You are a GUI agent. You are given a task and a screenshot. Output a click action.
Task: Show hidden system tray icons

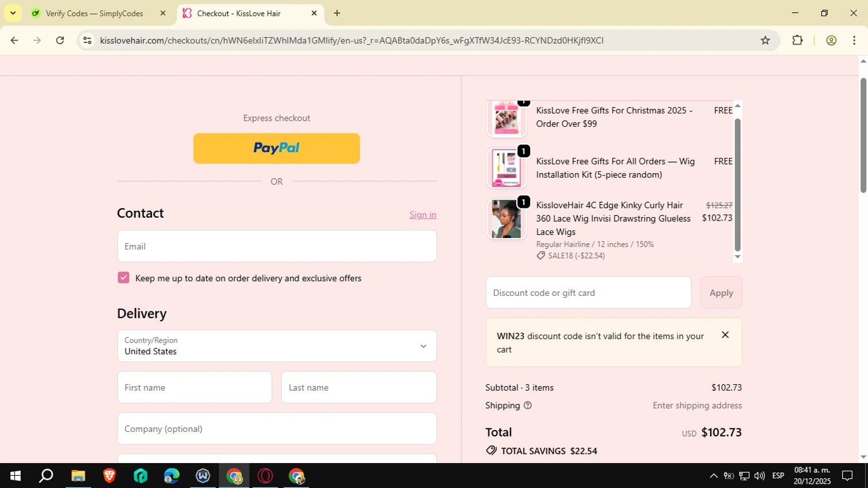coord(713,476)
